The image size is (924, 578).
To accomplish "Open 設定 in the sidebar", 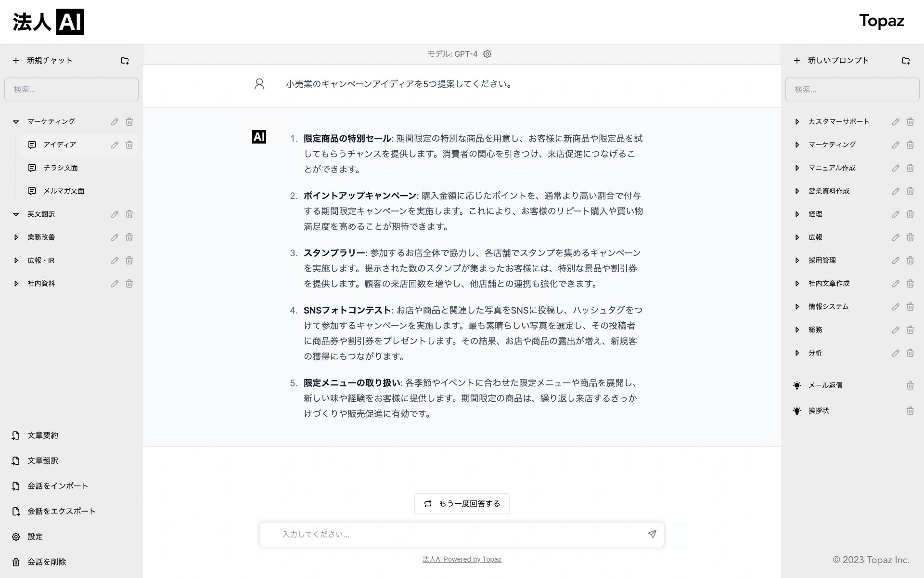I will pos(35,537).
